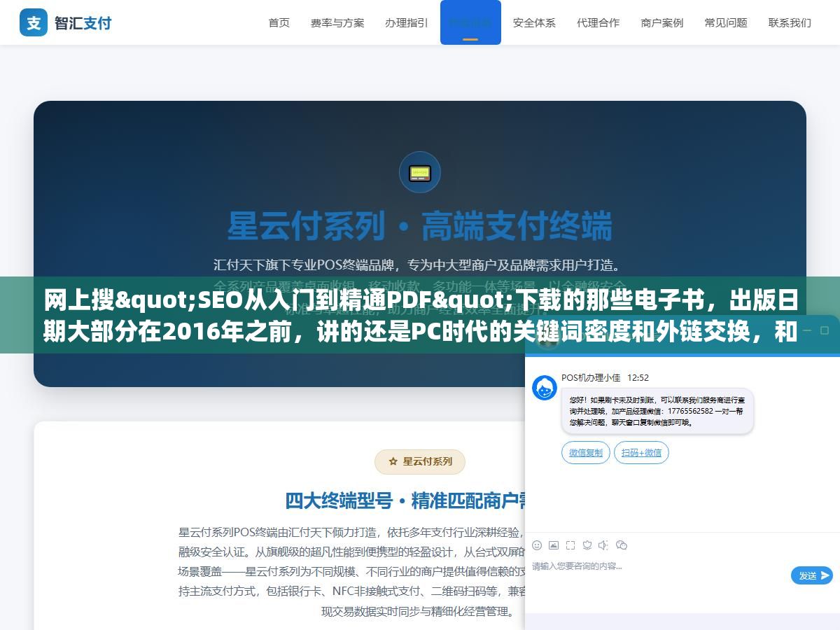Select the highlighted blue active nav tab

click(x=470, y=22)
